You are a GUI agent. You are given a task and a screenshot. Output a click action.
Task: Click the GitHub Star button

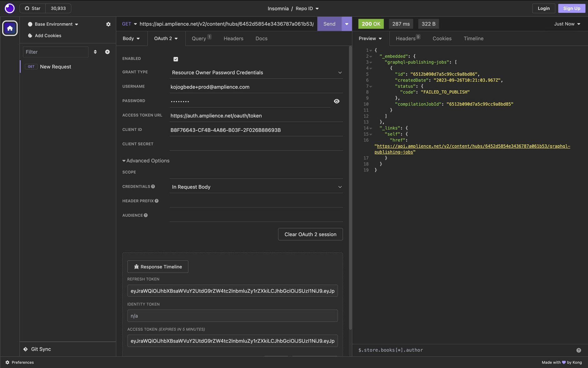coord(33,8)
